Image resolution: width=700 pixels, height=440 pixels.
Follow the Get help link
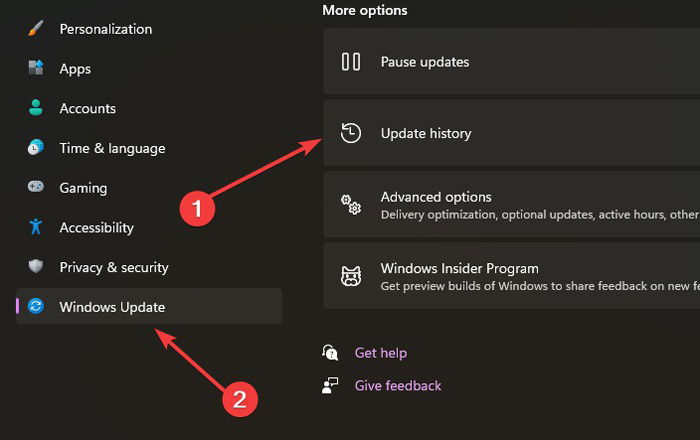pyautogui.click(x=381, y=353)
